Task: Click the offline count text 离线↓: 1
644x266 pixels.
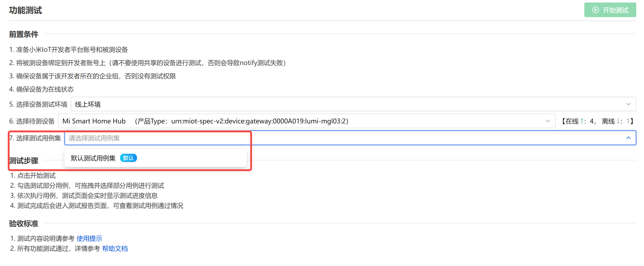Action: (x=616, y=121)
